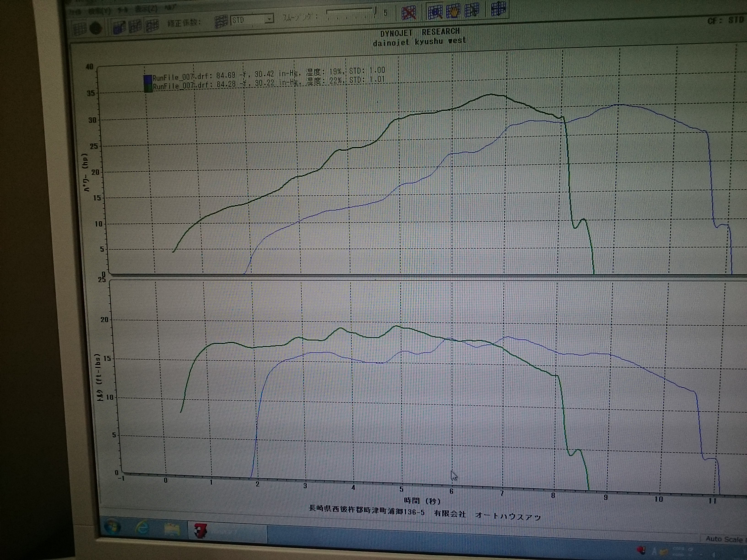Open the STD correction factor dropdown
This screenshot has height=560, width=747.
coord(269,19)
